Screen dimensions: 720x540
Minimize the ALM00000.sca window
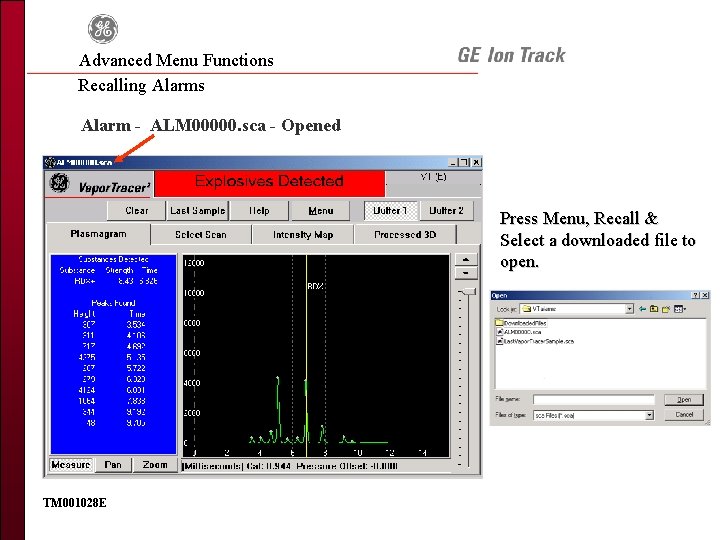pyautogui.click(x=453, y=162)
